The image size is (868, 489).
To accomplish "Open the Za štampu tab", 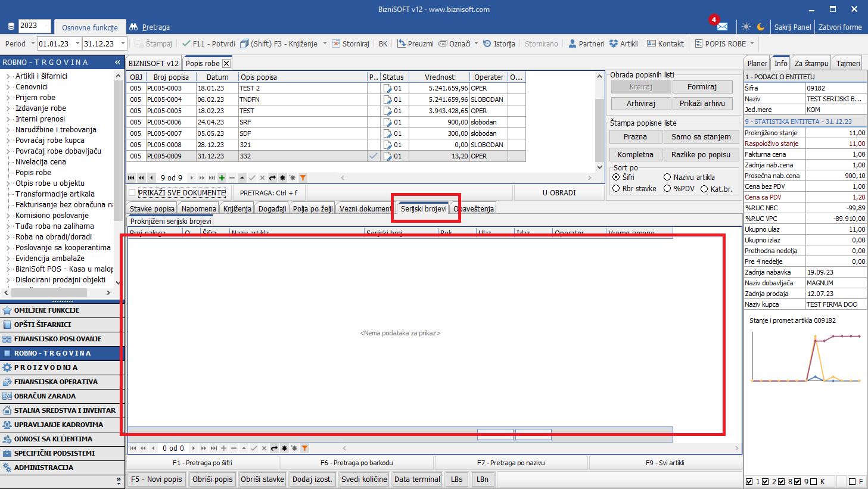I will pos(811,63).
